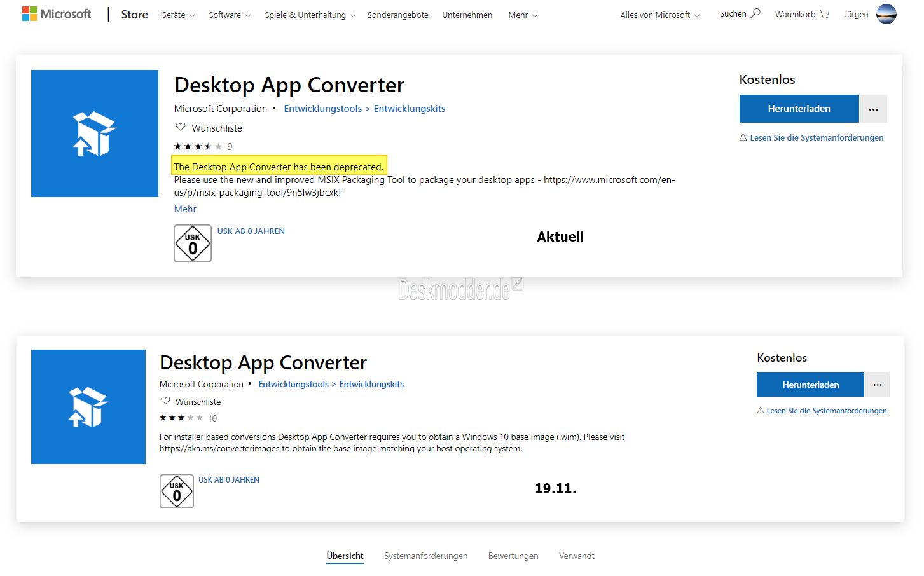Viewport: 924px width, 576px height.
Task: Open Sonderangebote in the navigation
Action: [397, 15]
